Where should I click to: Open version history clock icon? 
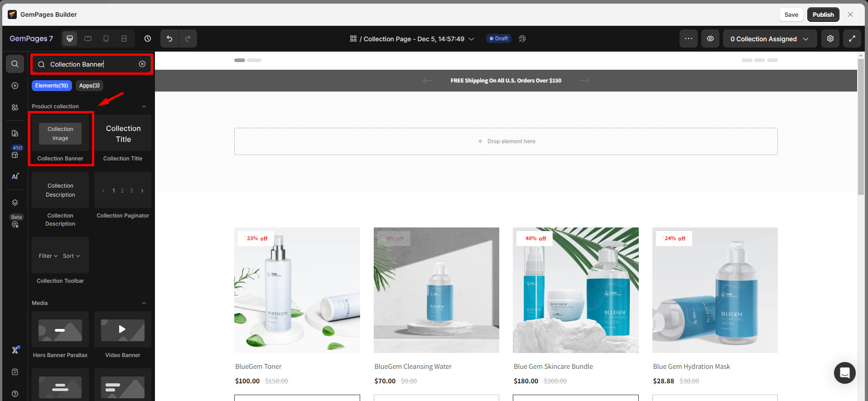pyautogui.click(x=148, y=39)
